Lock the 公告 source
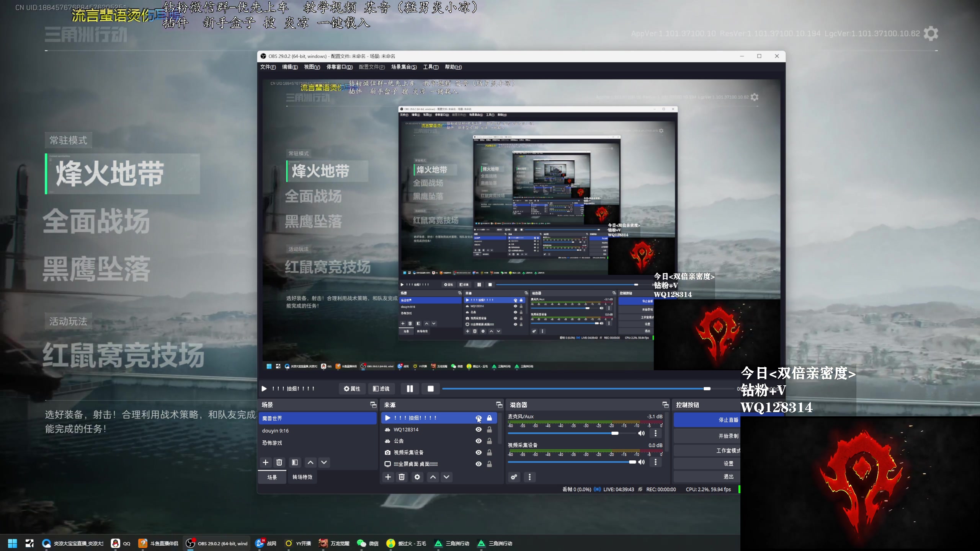The width and height of the screenshot is (980, 551). click(x=489, y=441)
